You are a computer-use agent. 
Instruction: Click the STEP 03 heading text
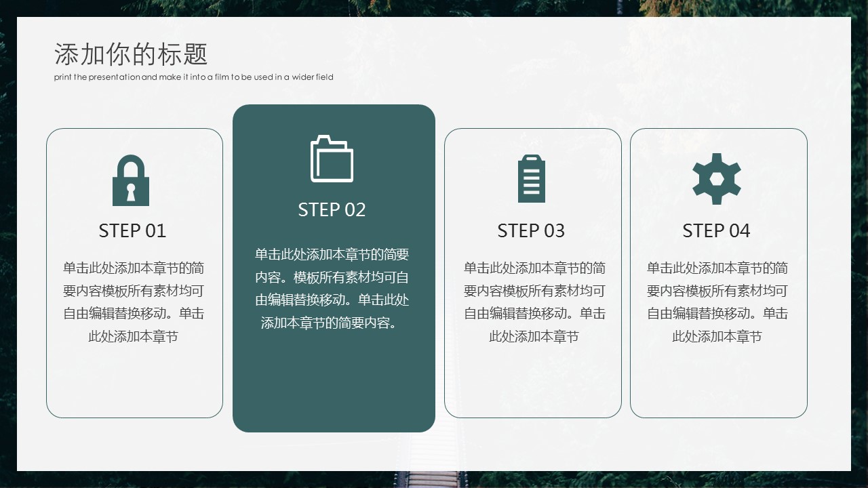coord(531,231)
